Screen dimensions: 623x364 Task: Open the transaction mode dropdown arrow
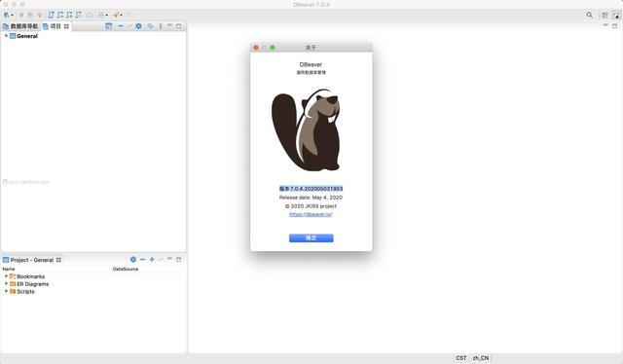pos(106,16)
